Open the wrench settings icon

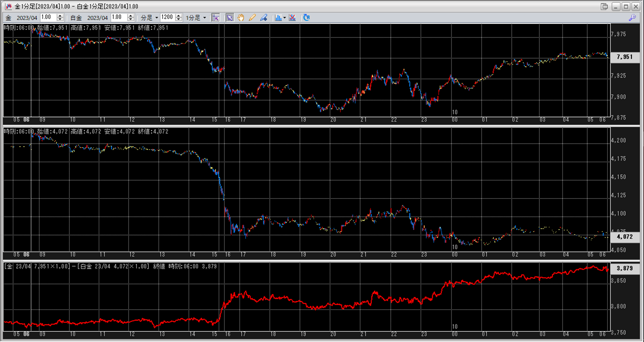(632, 18)
